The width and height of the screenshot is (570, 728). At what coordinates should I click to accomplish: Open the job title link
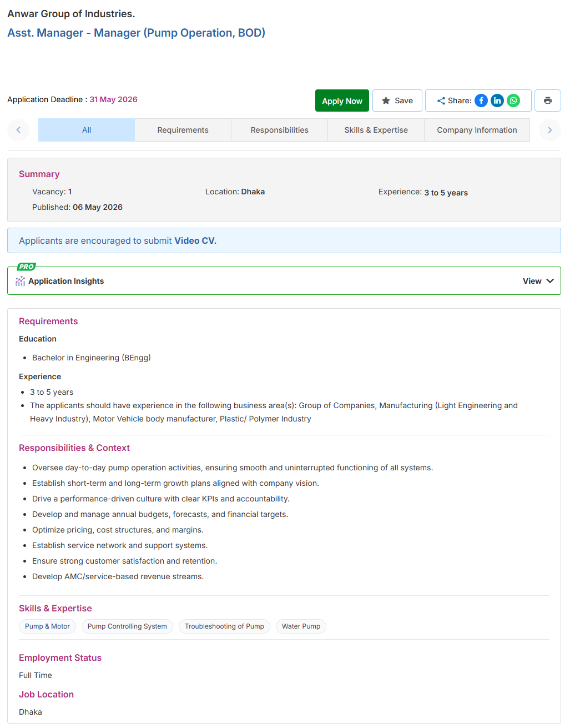click(x=137, y=33)
